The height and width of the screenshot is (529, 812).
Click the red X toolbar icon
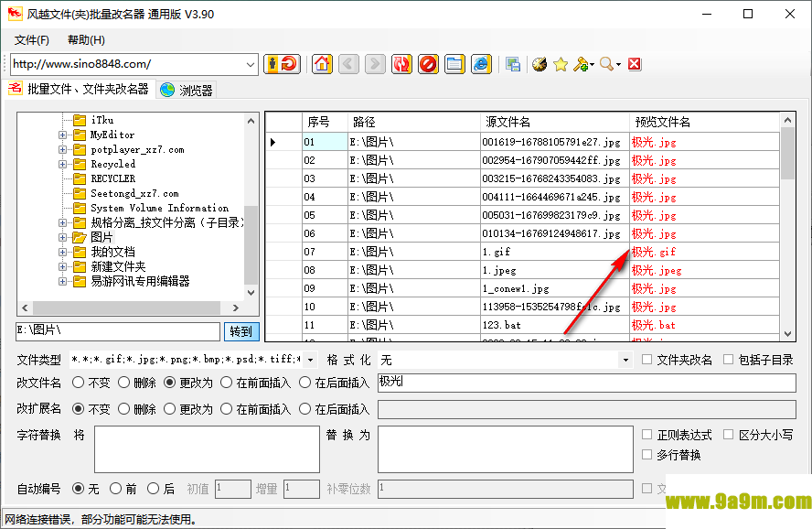coord(635,64)
